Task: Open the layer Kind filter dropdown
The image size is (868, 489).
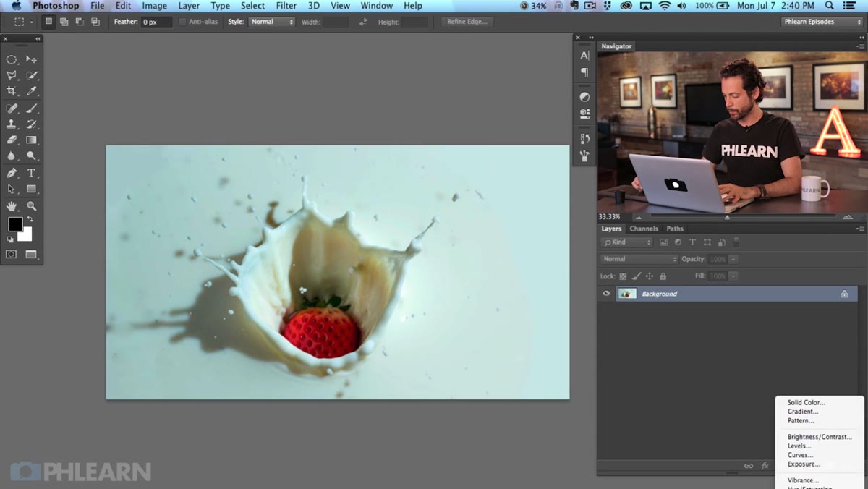Action: coord(627,242)
